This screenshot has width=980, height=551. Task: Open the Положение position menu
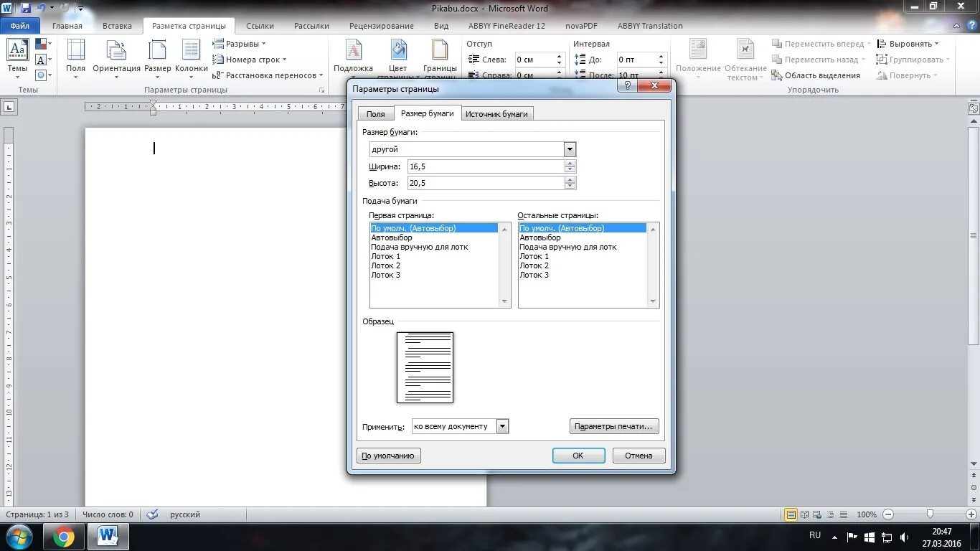[x=698, y=60]
